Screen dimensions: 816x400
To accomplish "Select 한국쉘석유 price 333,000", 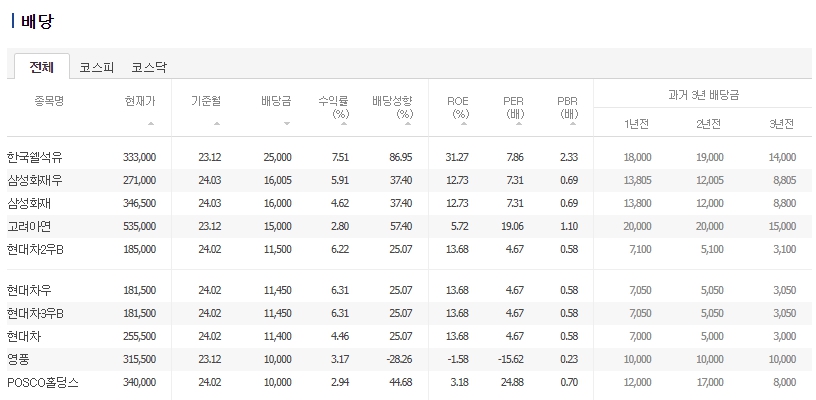I will click(x=139, y=157).
